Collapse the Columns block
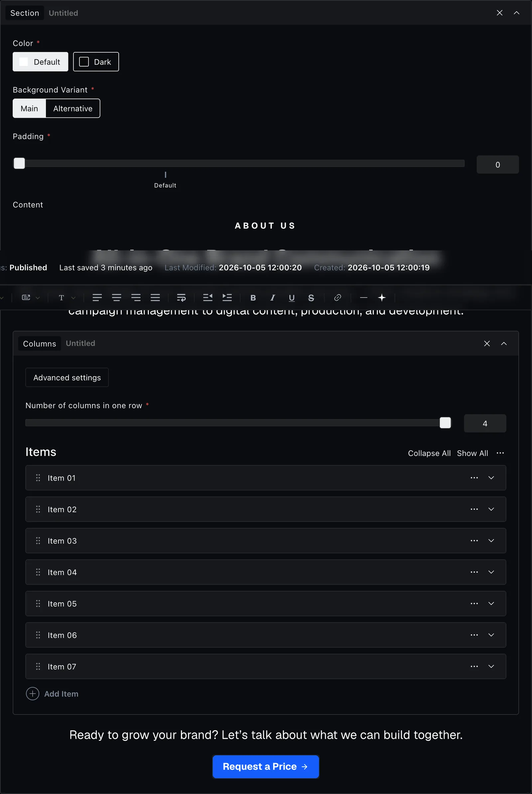Screen dimensions: 532x794 tap(504, 343)
